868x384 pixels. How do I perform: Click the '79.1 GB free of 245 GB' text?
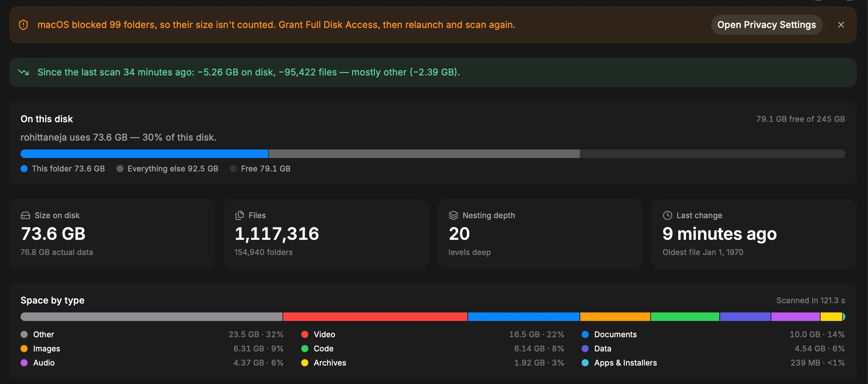pos(800,119)
